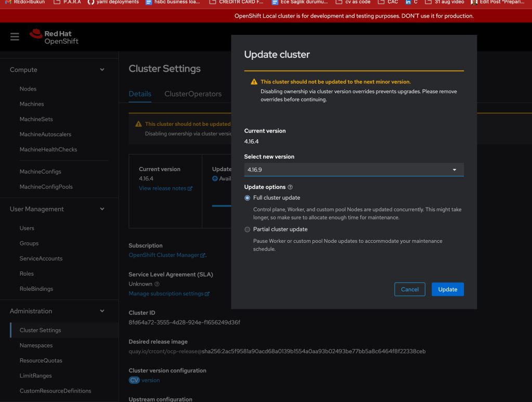
Task: Switch to the ClusterOperators tab
Action: click(x=193, y=94)
